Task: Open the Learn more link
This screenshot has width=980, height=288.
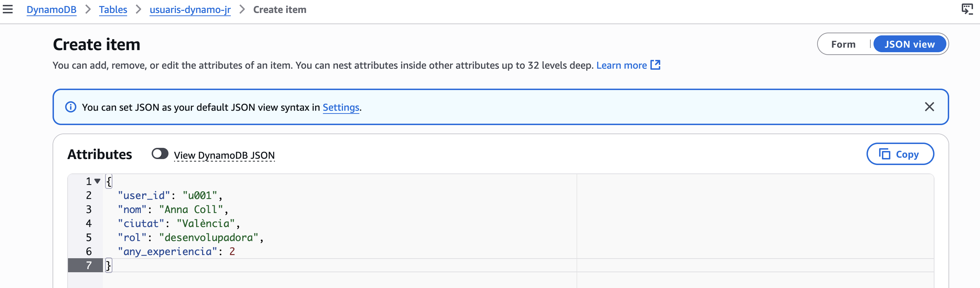Action: click(x=621, y=66)
